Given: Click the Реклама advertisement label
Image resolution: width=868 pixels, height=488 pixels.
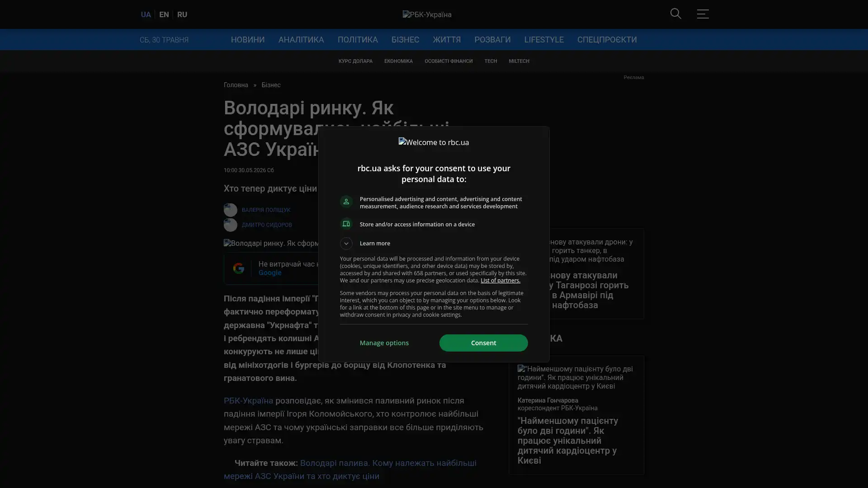Looking at the screenshot, I should click(x=634, y=78).
